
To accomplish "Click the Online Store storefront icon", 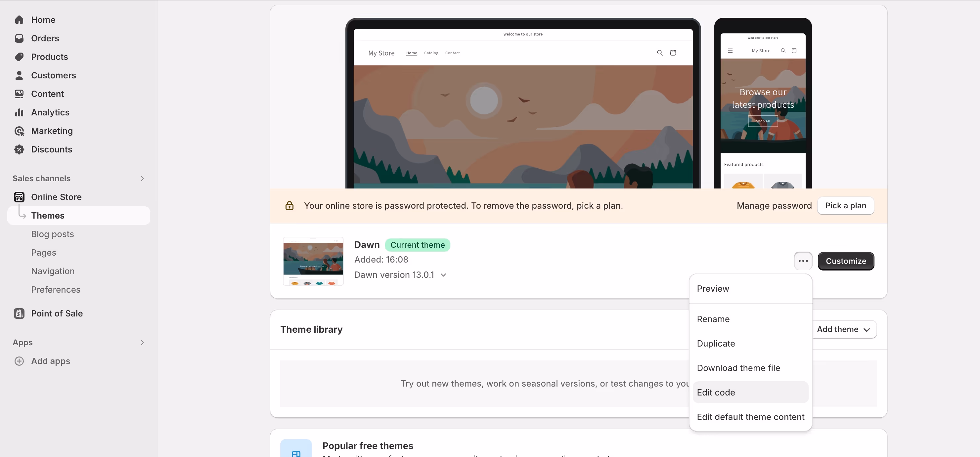I will (x=19, y=197).
